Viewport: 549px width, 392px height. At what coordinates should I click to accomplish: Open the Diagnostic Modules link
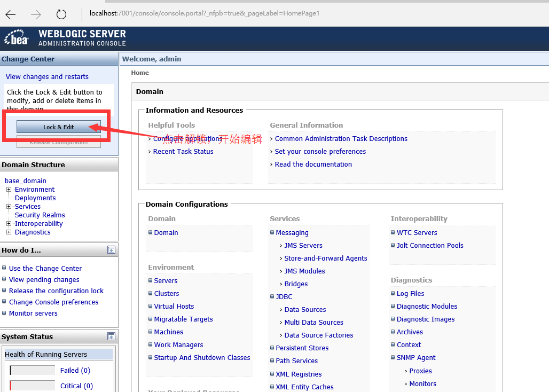pos(427,306)
